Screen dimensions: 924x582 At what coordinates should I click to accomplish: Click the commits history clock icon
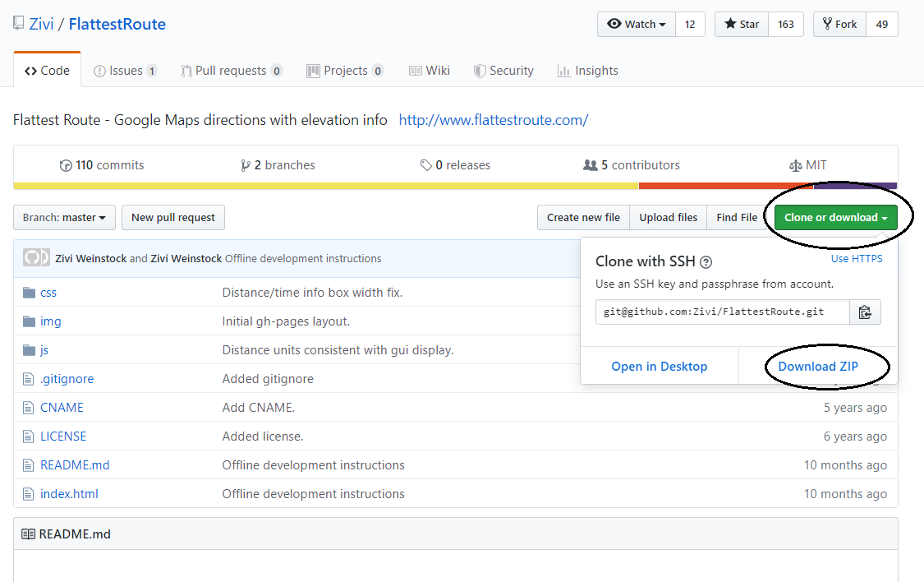pyautogui.click(x=66, y=166)
